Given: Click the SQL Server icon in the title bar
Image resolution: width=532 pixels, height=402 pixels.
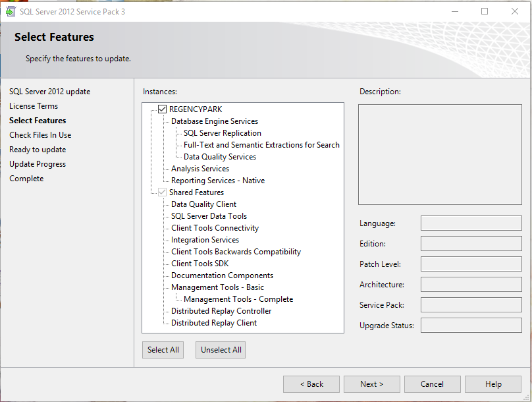Looking at the screenshot, I should click(x=11, y=11).
